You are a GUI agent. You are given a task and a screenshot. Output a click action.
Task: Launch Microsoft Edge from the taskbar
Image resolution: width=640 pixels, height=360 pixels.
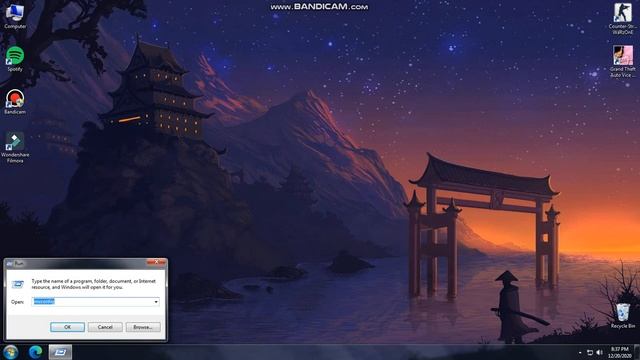click(x=36, y=352)
